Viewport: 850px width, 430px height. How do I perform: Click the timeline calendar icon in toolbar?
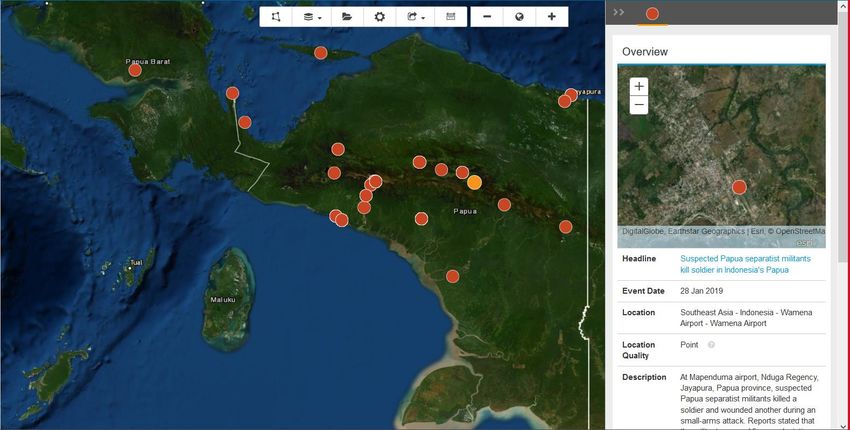(450, 17)
